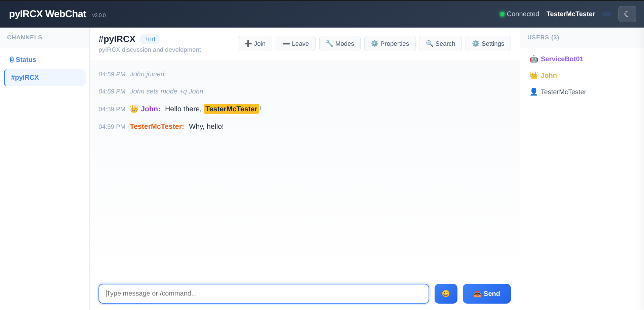
Task: Select the wrench icon on the Modes button
Action: tap(329, 43)
